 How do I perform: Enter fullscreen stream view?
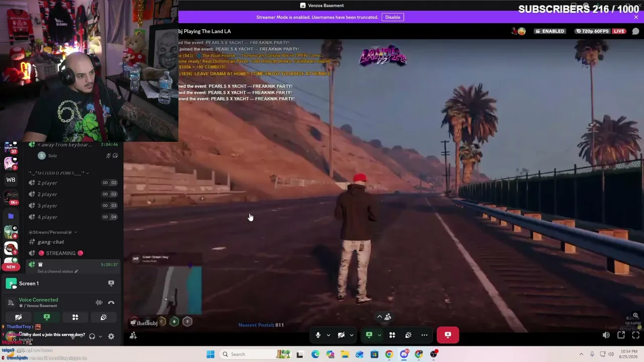click(x=635, y=335)
